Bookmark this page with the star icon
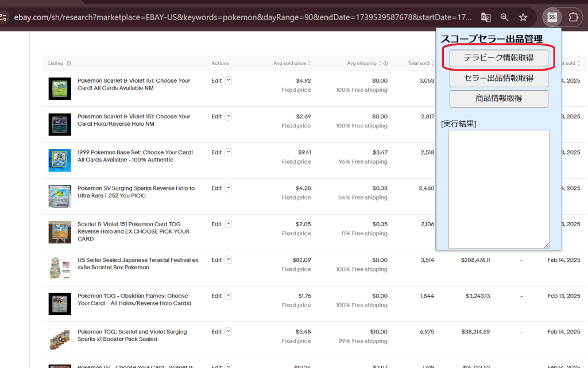The height and width of the screenshot is (368, 588). (x=523, y=17)
